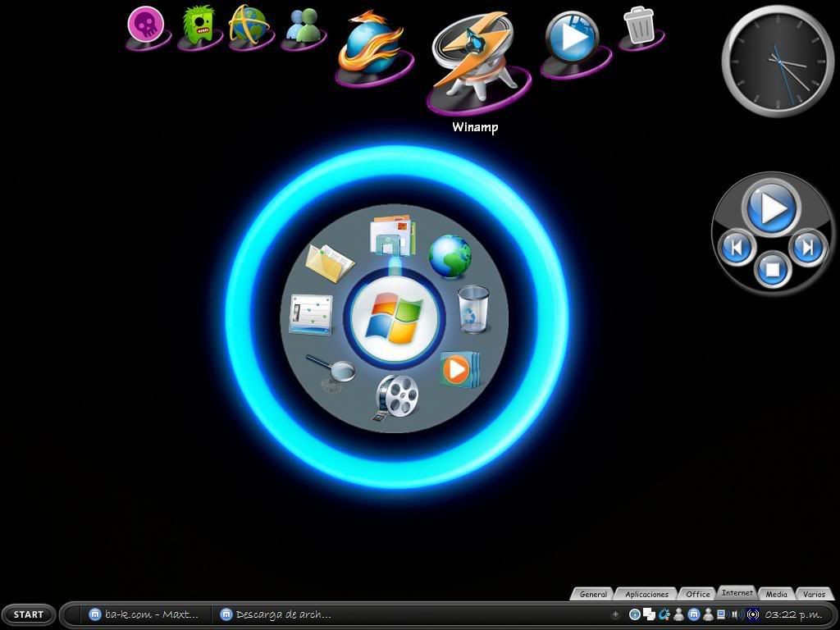The height and width of the screenshot is (630, 840).
Task: Click the 03:22 p.m. taskbar clock
Action: (793, 614)
